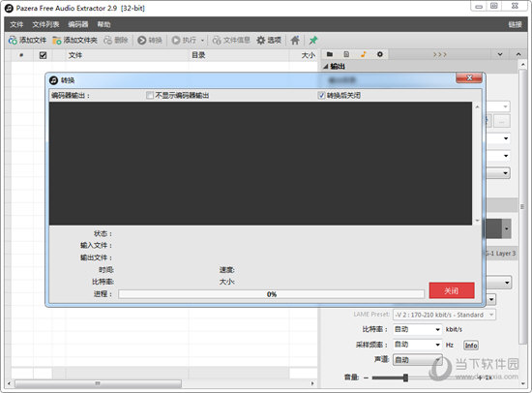The image size is (532, 393).
Task: Open the 文件列表 menu
Action: [x=45, y=24]
